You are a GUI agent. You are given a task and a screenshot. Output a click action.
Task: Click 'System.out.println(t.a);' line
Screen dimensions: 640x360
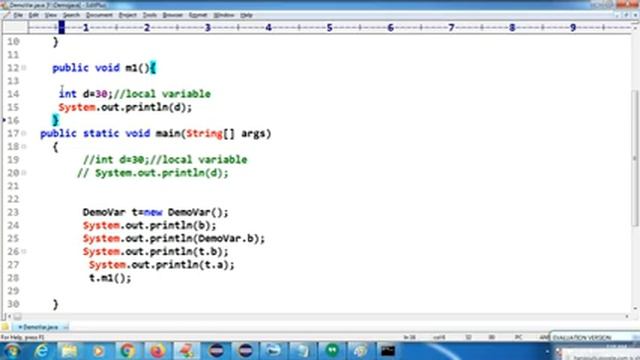[162, 265]
